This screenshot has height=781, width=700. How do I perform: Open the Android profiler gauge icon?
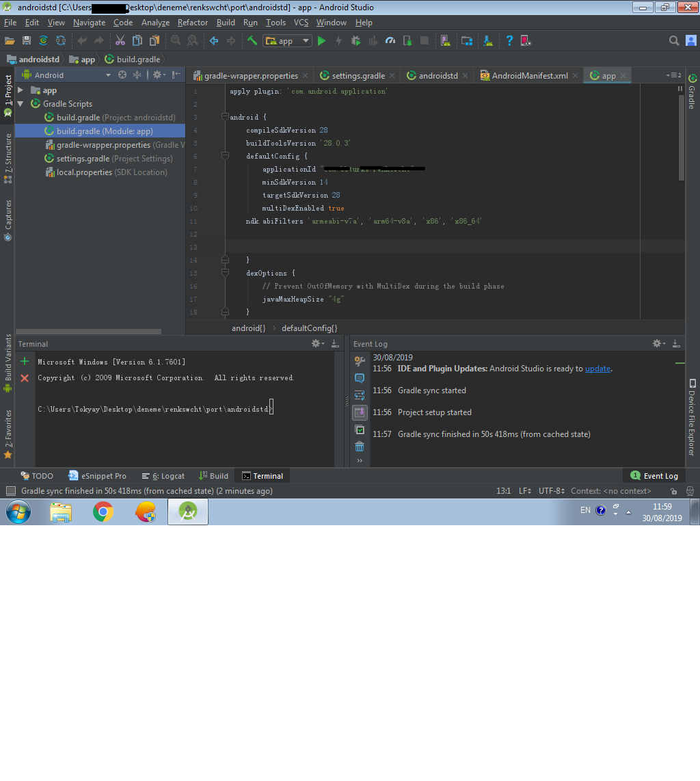coord(390,41)
